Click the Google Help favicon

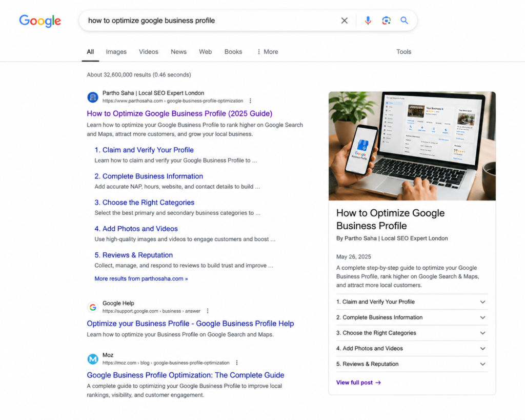[93, 307]
